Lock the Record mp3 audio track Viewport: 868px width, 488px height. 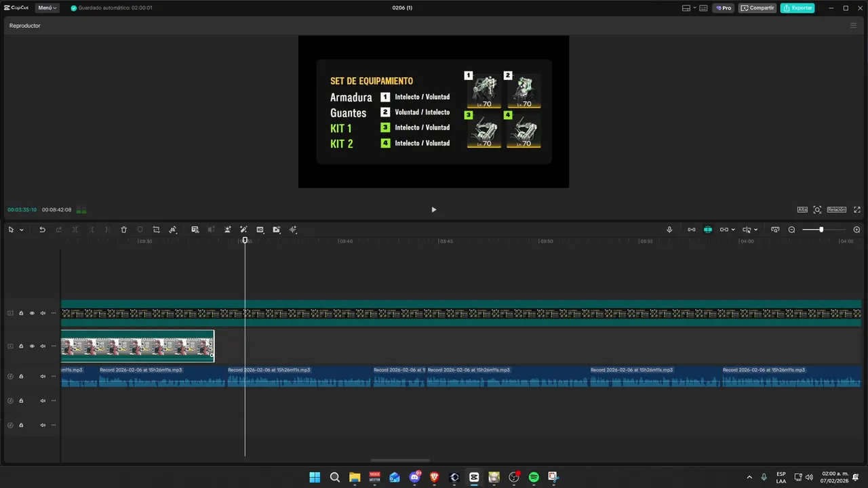coord(21,376)
